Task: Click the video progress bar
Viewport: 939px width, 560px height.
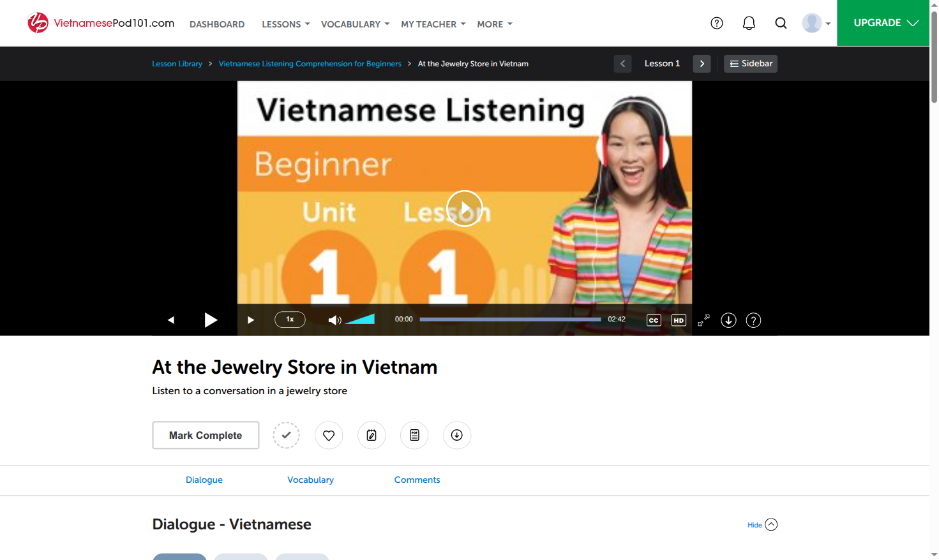Action: click(510, 320)
